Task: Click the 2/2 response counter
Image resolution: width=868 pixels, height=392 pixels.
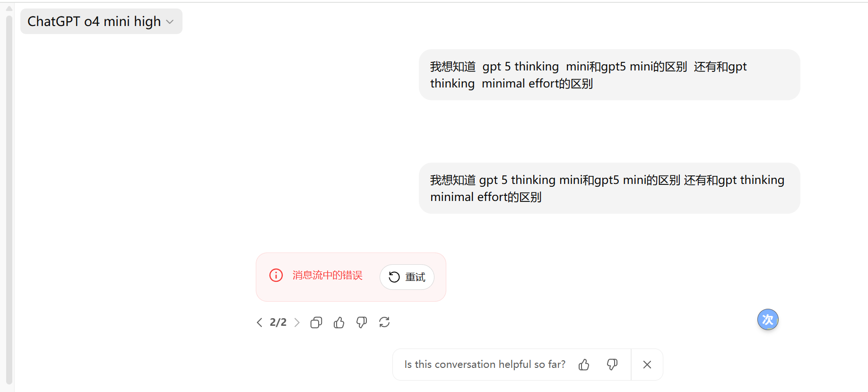Action: point(278,322)
